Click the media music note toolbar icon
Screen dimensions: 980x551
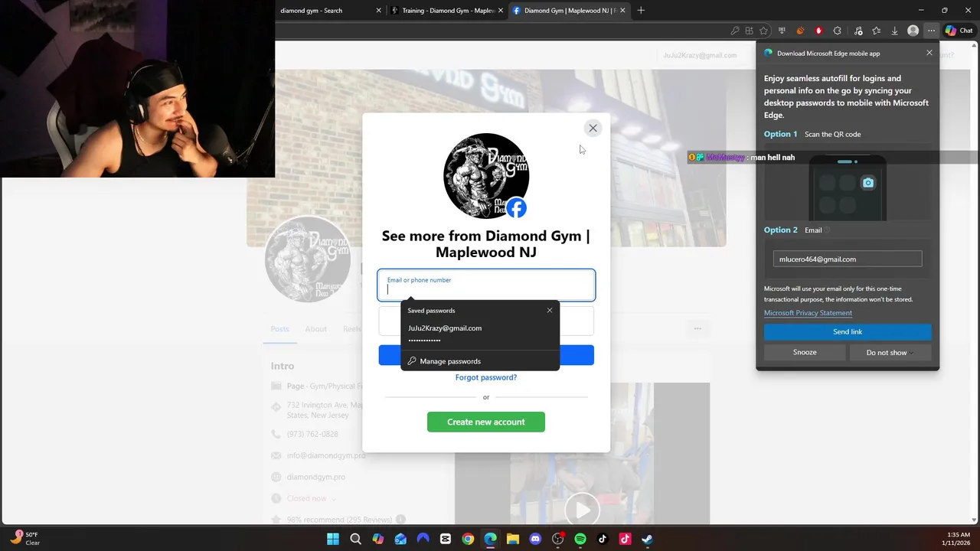pos(858,31)
